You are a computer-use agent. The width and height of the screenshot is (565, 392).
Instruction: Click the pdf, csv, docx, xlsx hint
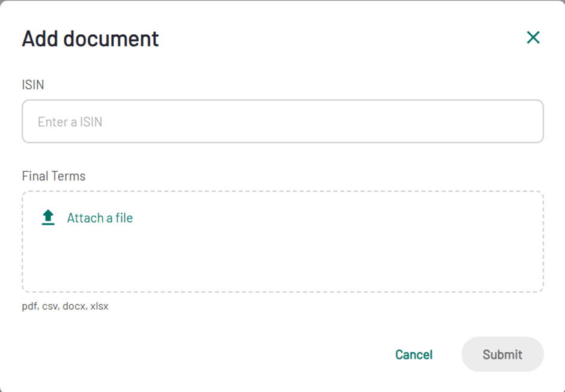tap(65, 306)
